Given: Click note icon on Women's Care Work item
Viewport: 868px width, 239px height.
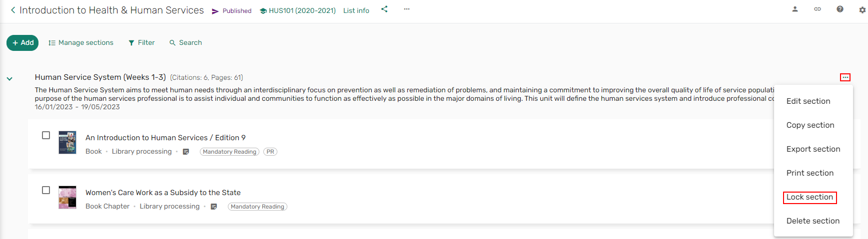Looking at the screenshot, I should pyautogui.click(x=214, y=207).
